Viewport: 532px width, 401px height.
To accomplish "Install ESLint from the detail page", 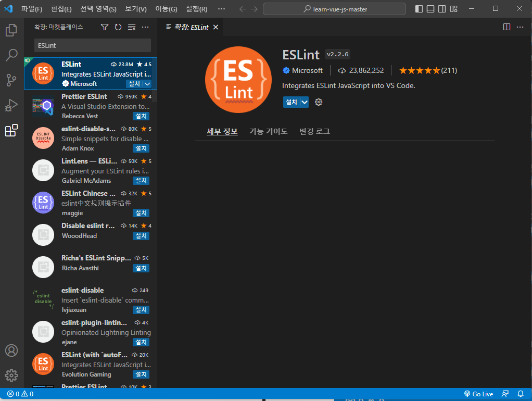I will coord(292,102).
